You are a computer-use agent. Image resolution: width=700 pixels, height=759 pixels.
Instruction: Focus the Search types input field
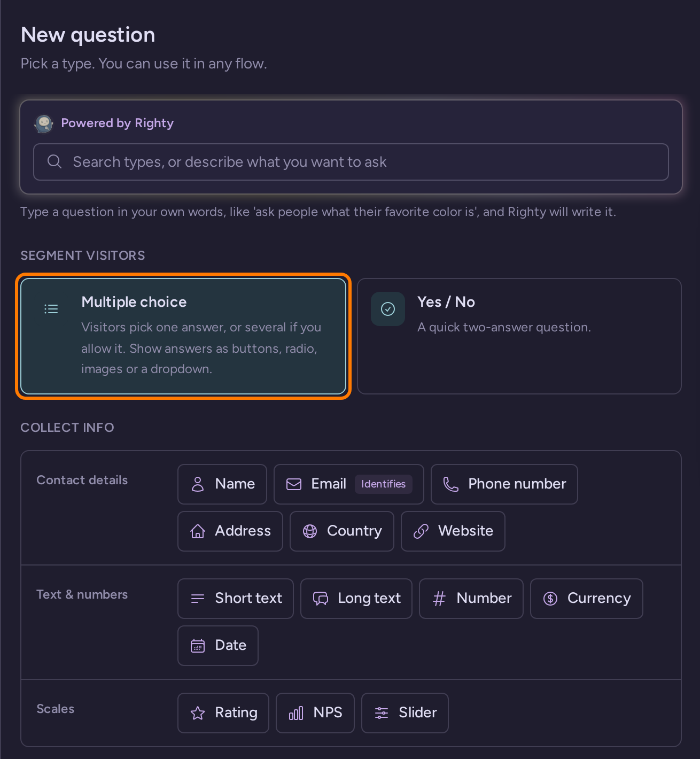click(x=351, y=162)
